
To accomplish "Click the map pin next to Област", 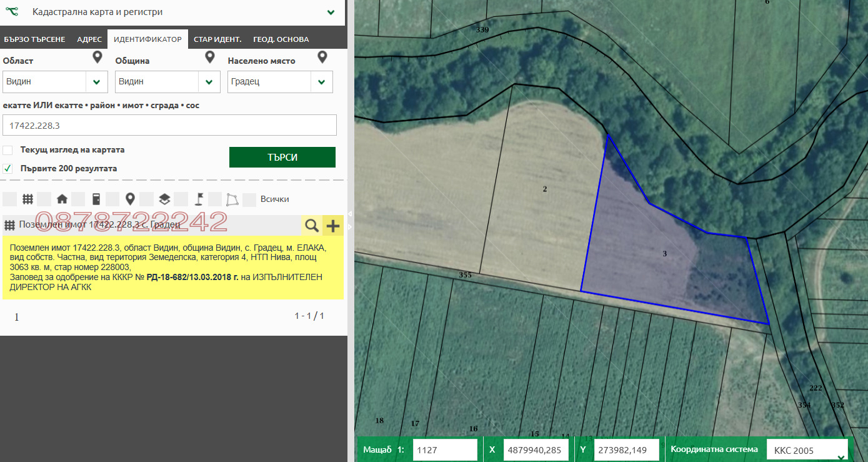I will click(97, 58).
